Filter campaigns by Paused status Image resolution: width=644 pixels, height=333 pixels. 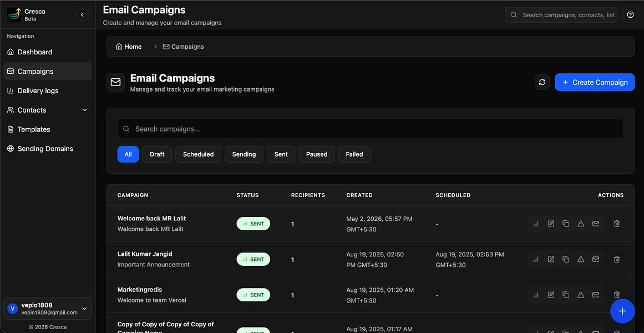coord(317,154)
